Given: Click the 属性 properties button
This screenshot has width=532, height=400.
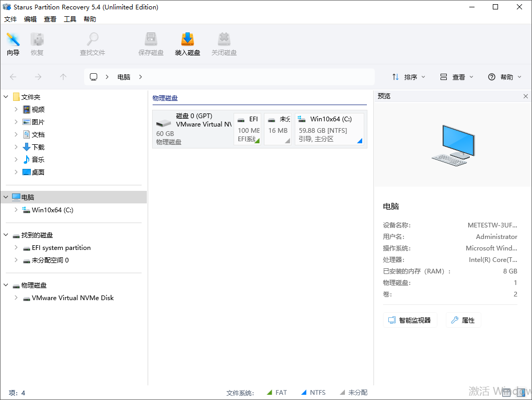Looking at the screenshot, I should coord(463,320).
